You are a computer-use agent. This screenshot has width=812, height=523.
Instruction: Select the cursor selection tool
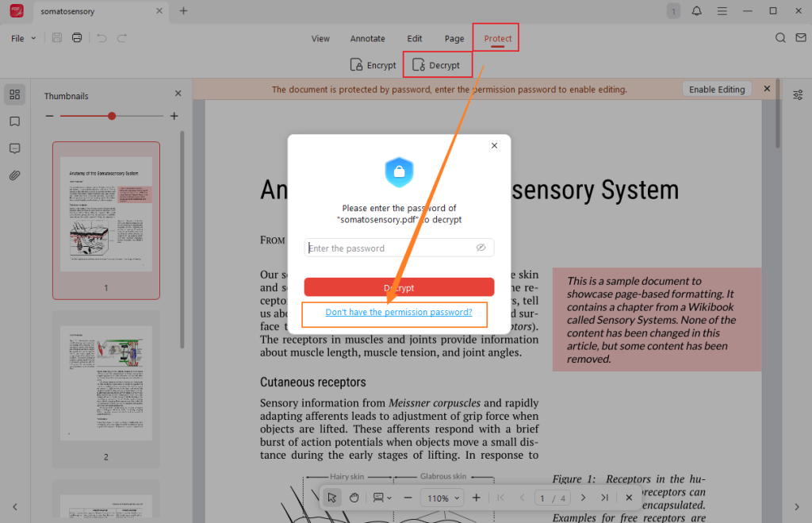(x=331, y=498)
